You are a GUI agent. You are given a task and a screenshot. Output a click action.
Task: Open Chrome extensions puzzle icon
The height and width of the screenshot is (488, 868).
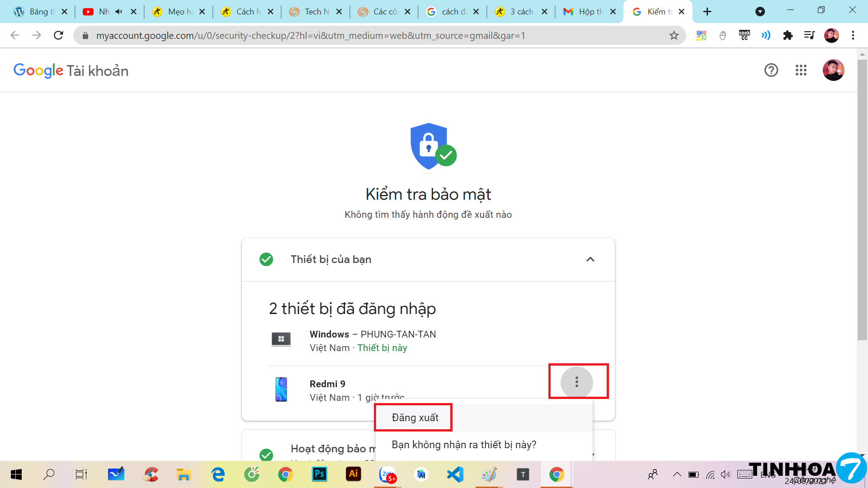pos(788,35)
